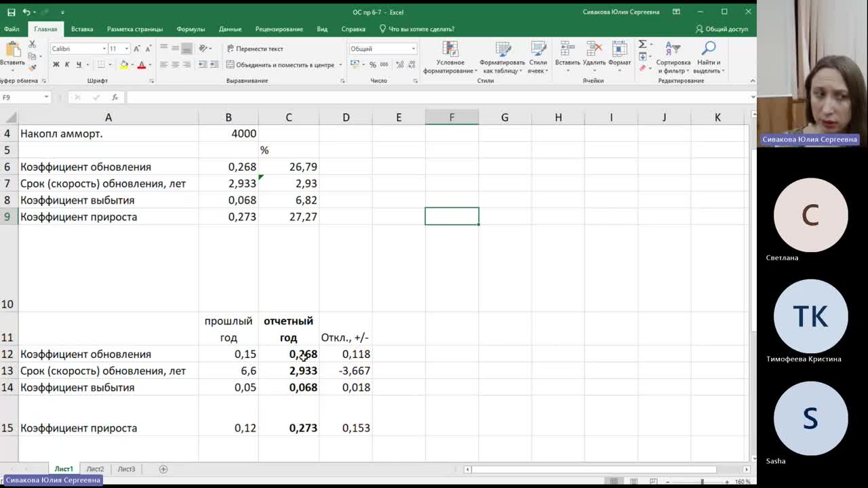The image size is (868, 488).
Task: Apply the yellow fill color bucket
Action: [x=123, y=65]
